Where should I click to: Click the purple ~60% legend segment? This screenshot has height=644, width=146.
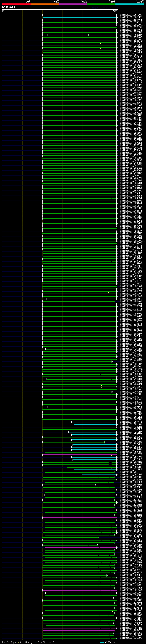[73, 4]
